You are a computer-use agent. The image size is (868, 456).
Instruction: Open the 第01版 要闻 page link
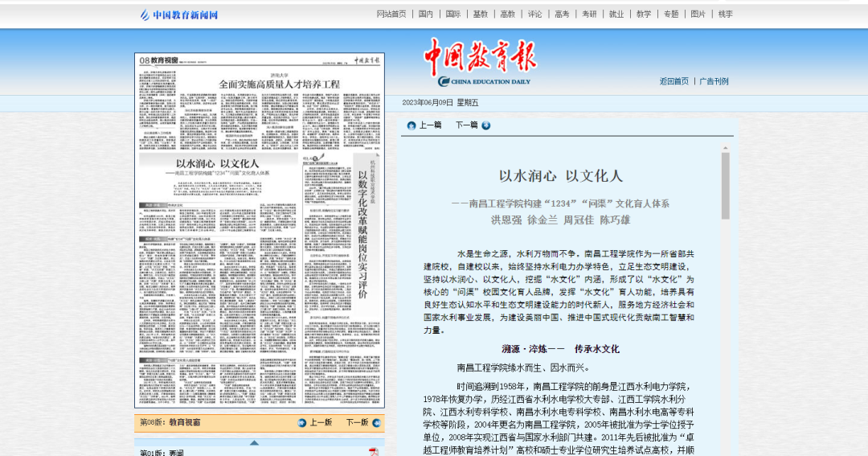[162, 453]
